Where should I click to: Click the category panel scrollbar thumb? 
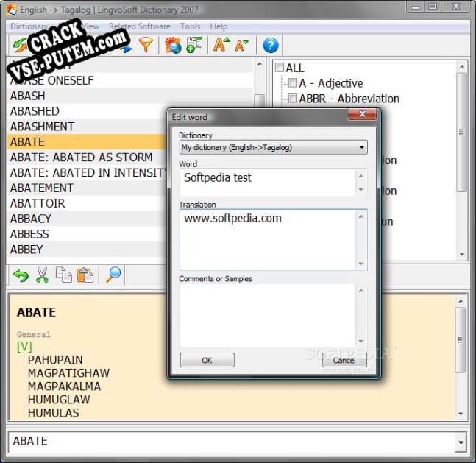[x=462, y=132]
